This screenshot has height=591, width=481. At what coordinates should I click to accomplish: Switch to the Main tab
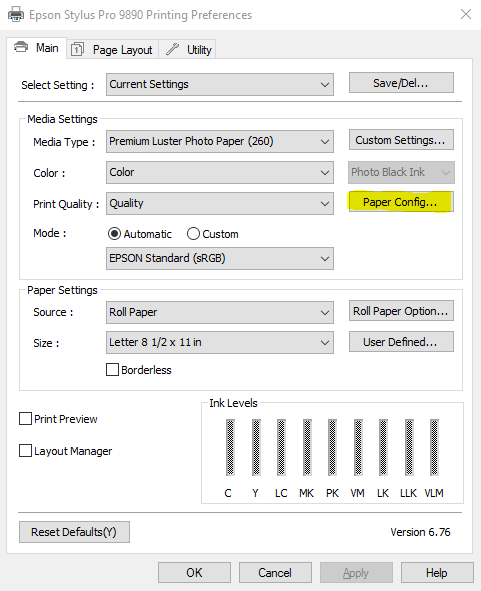36,48
